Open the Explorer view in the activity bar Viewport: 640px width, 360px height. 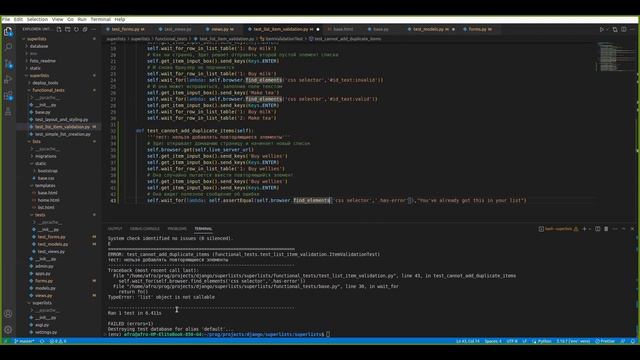[x=8, y=31]
